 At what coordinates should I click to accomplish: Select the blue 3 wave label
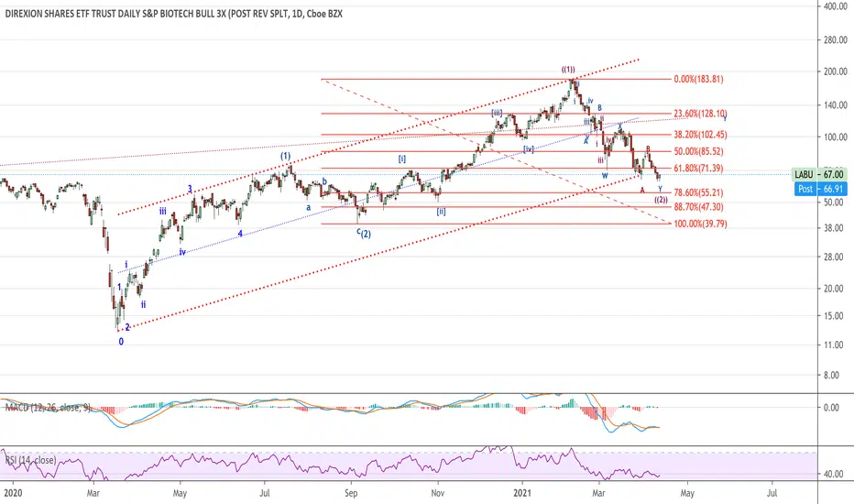190,189
